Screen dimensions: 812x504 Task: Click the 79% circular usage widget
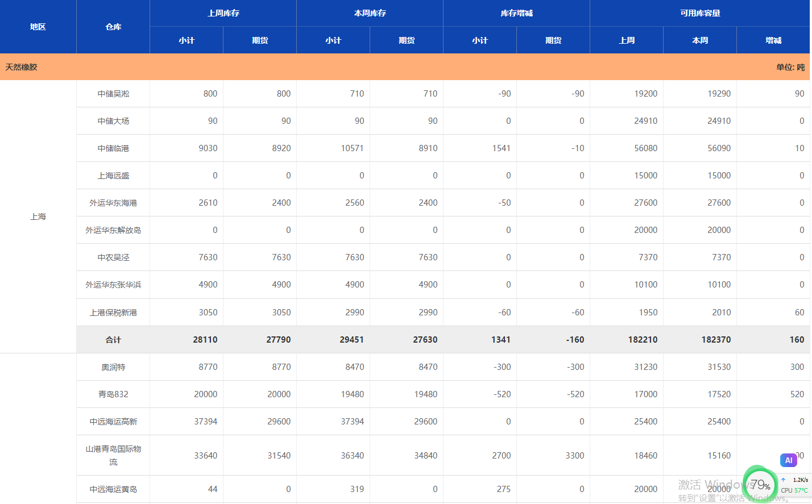760,485
